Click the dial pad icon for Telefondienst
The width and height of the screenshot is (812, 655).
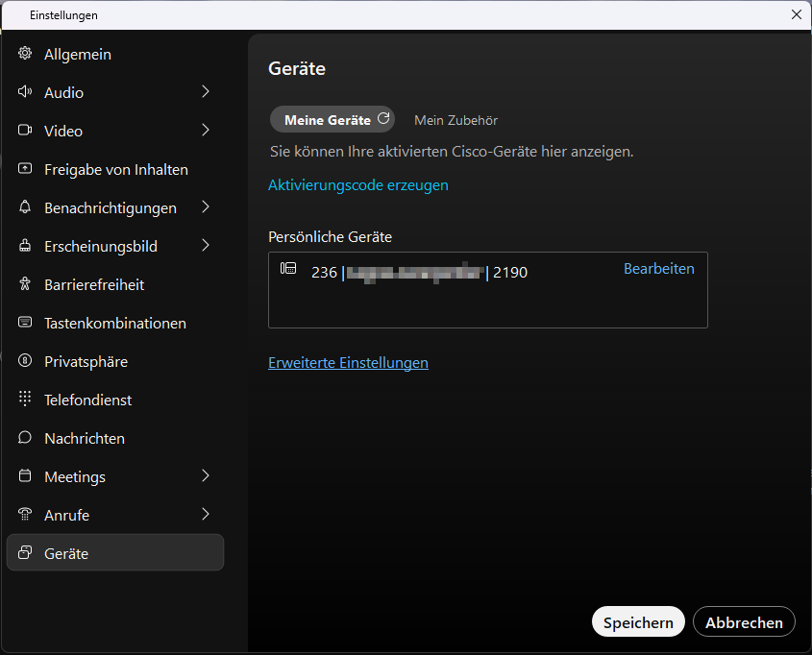tap(25, 400)
